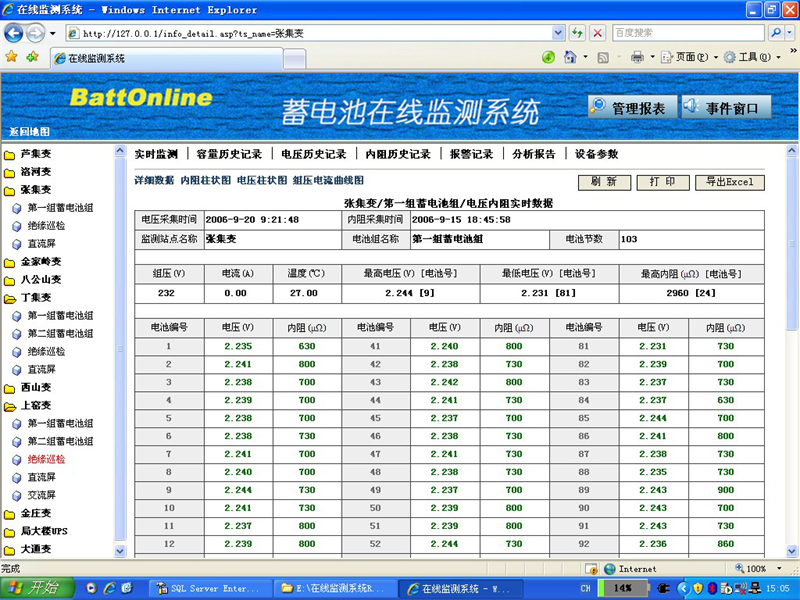Open the 工具 (Tools) gear icon
Screen dimensions: 800x600
(730, 57)
